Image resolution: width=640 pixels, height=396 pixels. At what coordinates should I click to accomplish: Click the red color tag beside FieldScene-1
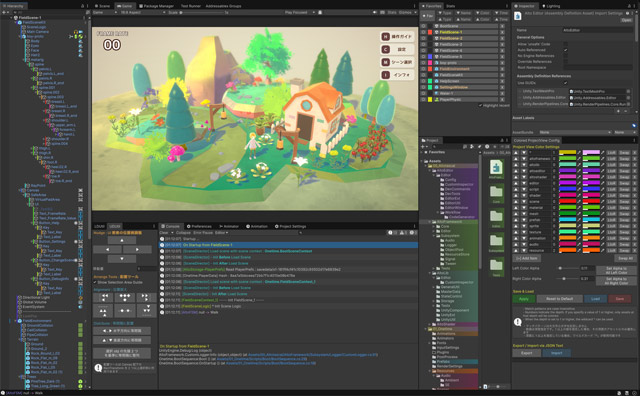[x=430, y=32]
